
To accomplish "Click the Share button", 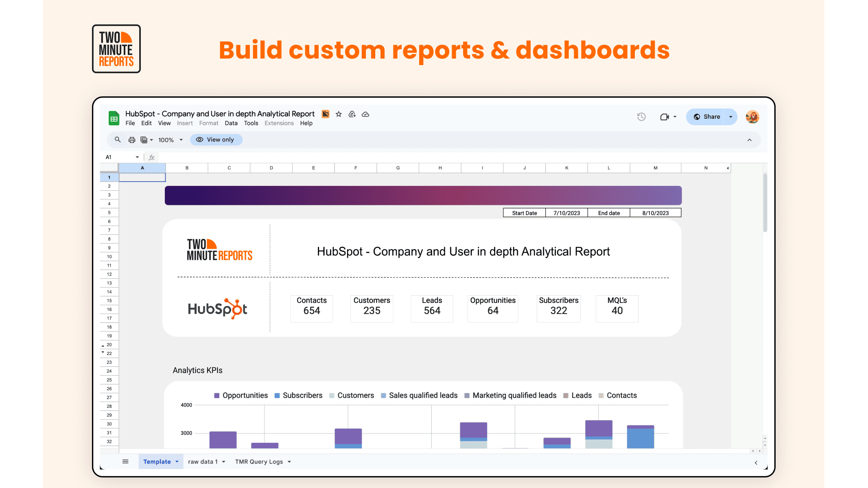I will pyautogui.click(x=707, y=117).
